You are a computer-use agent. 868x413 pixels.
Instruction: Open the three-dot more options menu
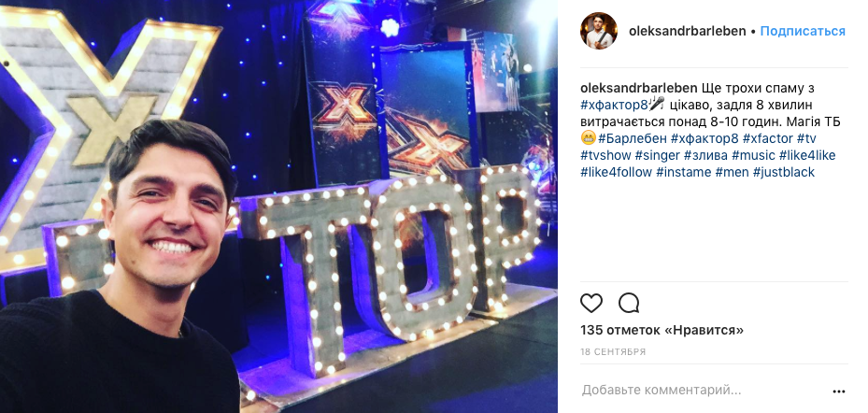click(x=839, y=392)
